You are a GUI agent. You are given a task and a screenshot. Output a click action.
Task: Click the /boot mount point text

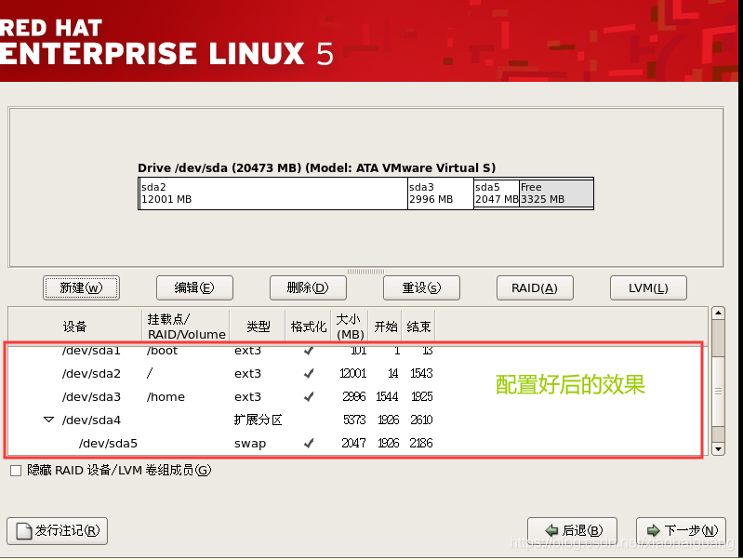click(162, 352)
